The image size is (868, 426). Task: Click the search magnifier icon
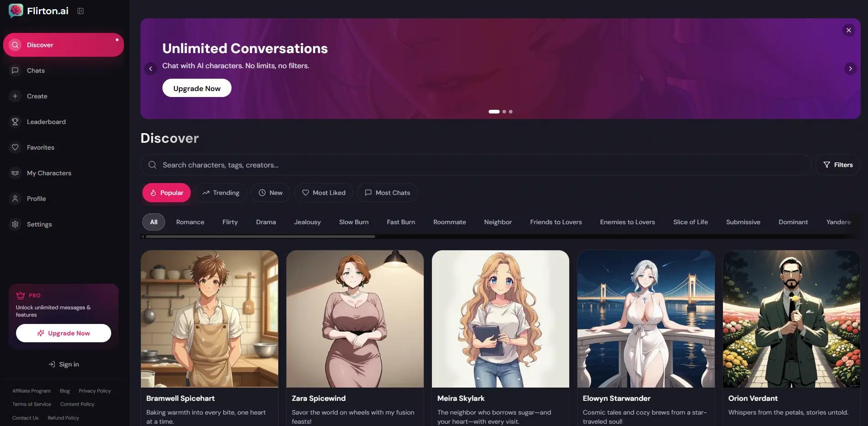pyautogui.click(x=152, y=165)
